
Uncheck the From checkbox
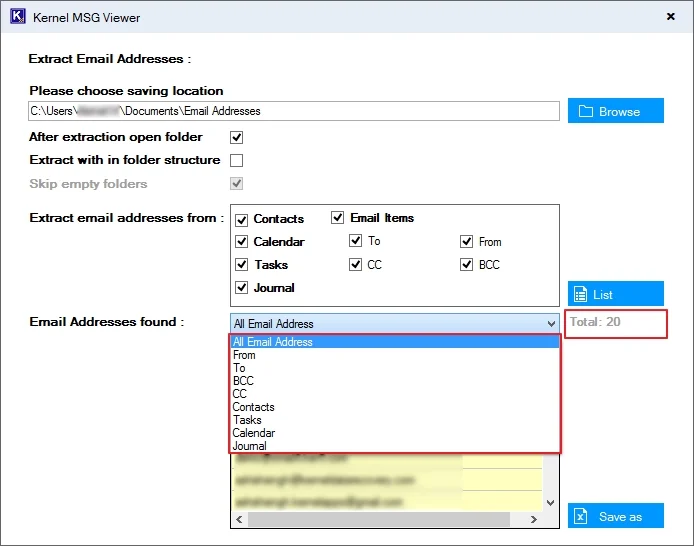click(467, 242)
